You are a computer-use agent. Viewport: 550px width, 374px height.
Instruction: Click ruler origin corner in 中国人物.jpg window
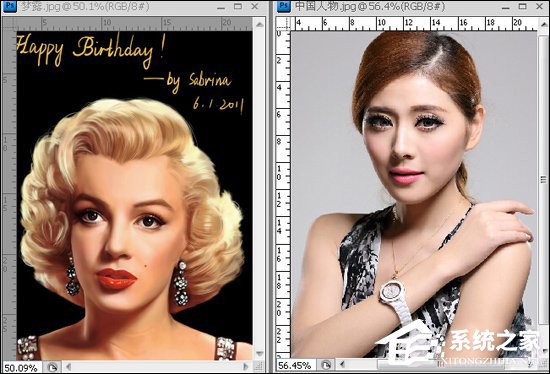click(x=283, y=24)
